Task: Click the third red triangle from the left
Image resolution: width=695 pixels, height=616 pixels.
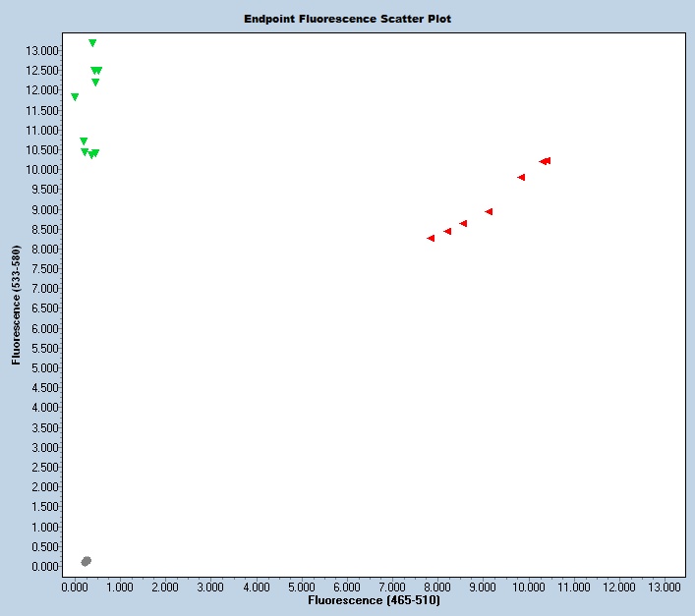Action: pyautogui.click(x=463, y=223)
